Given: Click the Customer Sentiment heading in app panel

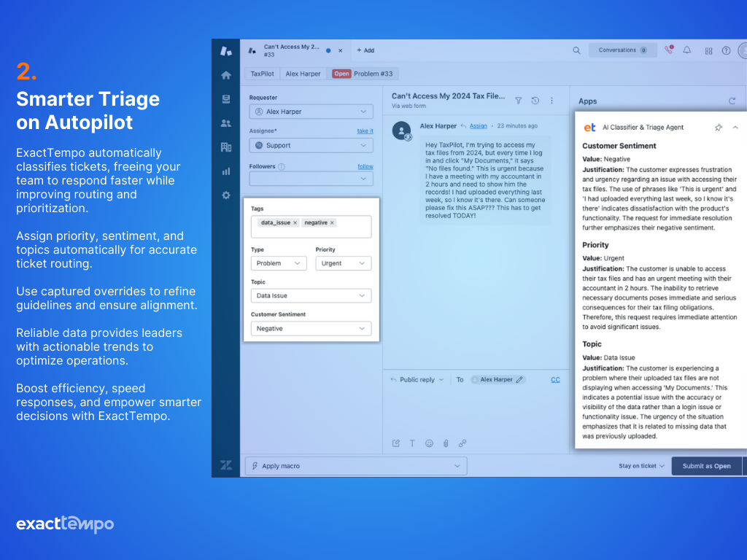Looking at the screenshot, I should tap(619, 146).
